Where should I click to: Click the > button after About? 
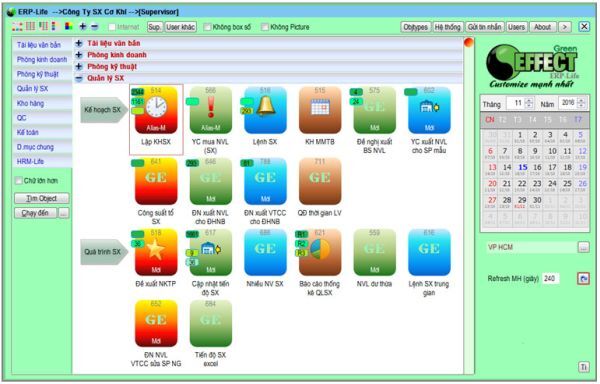click(x=564, y=27)
